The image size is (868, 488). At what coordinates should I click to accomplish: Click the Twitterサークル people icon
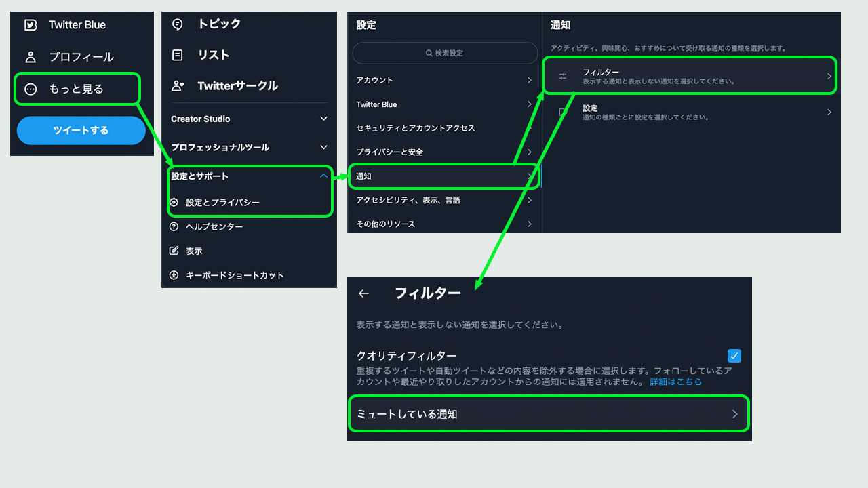pos(178,86)
